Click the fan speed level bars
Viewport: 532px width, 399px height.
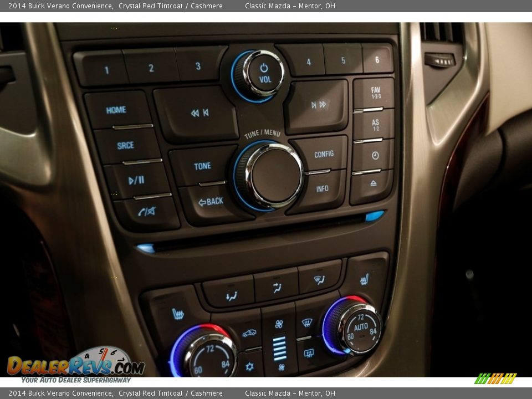click(279, 348)
